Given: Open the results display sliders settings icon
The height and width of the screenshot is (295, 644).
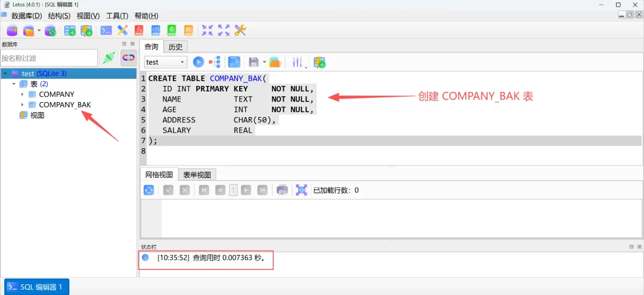Looking at the screenshot, I should 298,62.
